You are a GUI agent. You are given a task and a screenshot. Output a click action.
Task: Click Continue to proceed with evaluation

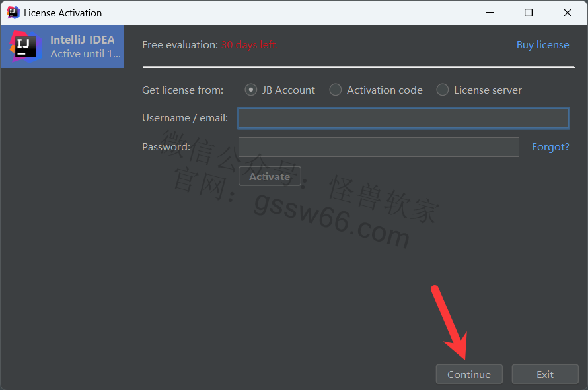[468, 374]
